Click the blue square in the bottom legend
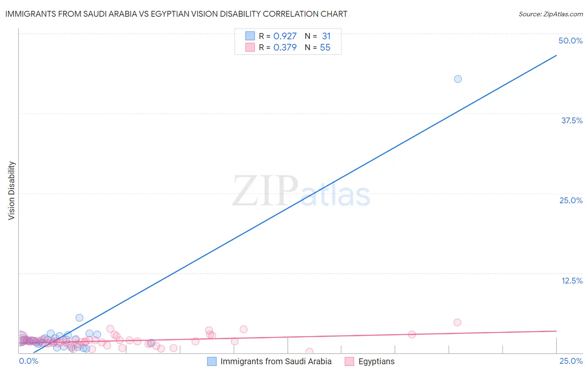588x373 pixels. coord(212,361)
